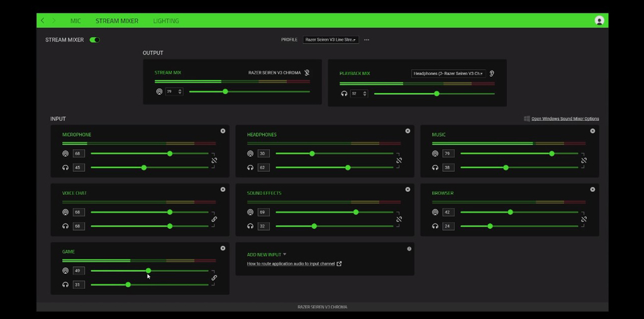Turn off the Stream Mixer switch
Viewport: 644px width, 319px height.
[94, 40]
